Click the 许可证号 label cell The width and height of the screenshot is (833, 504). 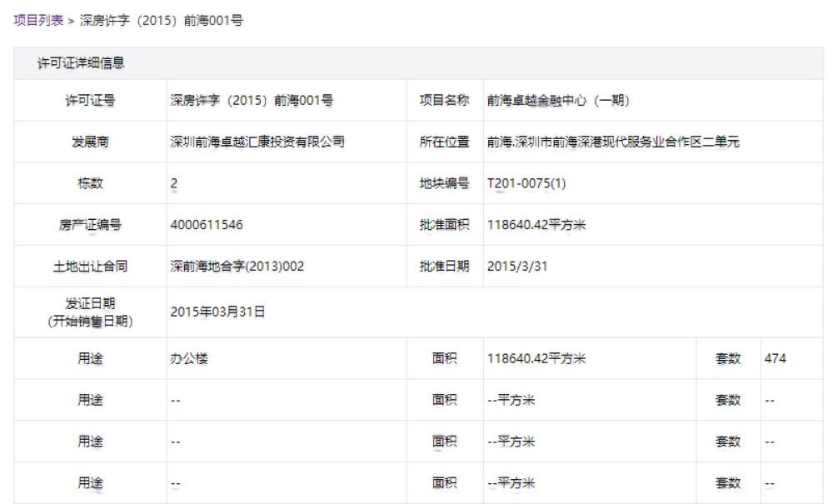point(90,100)
